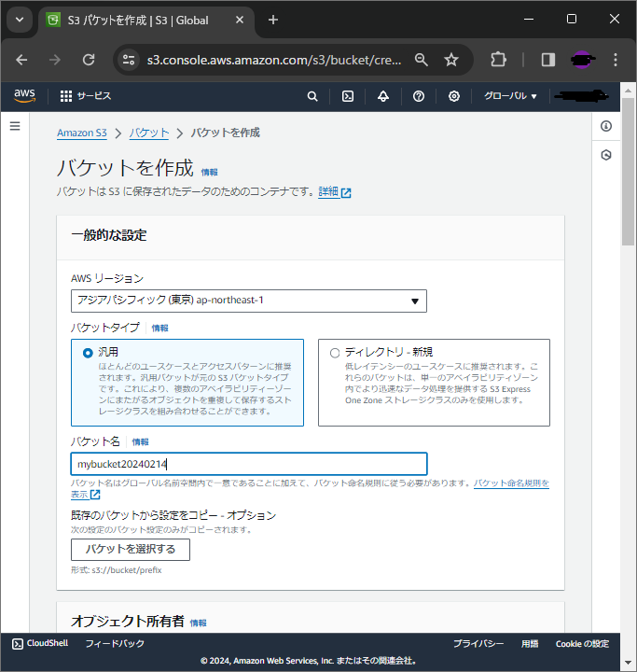Open the settings gear in AWS header
Image resolution: width=637 pixels, height=672 pixels.
tap(454, 96)
